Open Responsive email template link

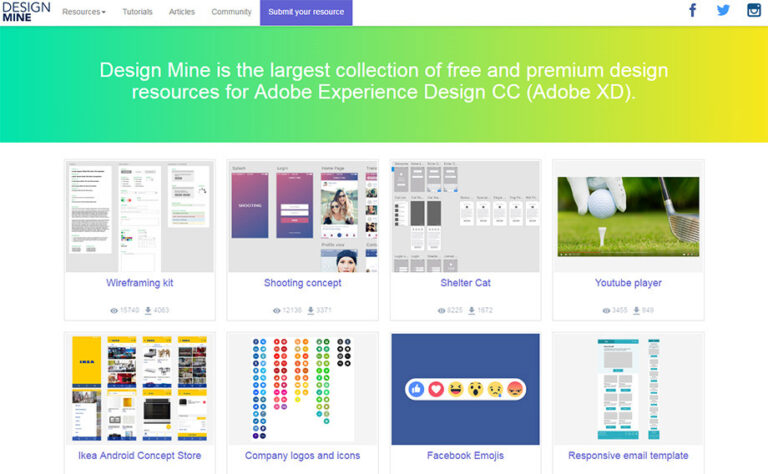pyautogui.click(x=628, y=456)
